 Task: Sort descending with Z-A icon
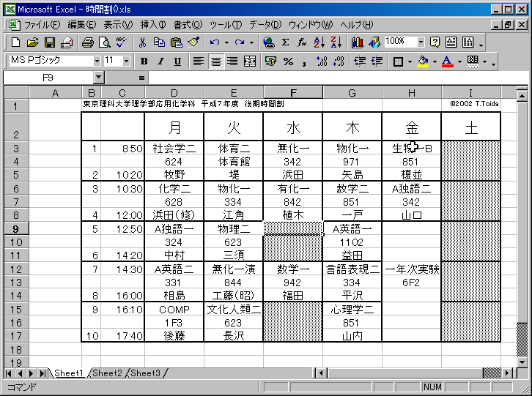tap(336, 42)
